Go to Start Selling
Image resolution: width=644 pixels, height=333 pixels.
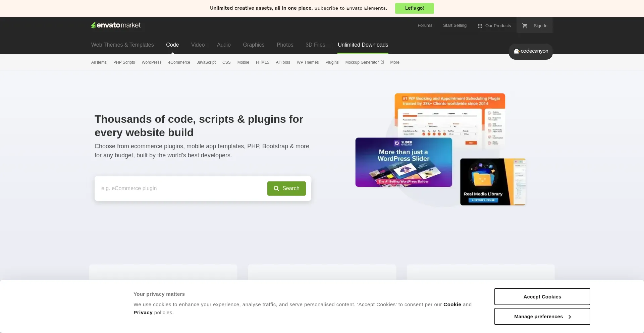coord(455,25)
